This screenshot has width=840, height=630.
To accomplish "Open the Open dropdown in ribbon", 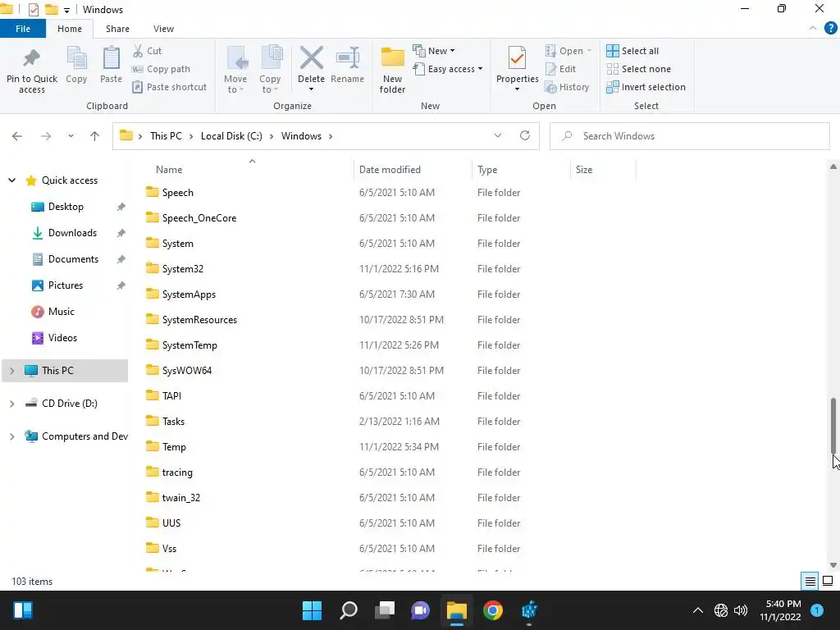I will point(568,51).
